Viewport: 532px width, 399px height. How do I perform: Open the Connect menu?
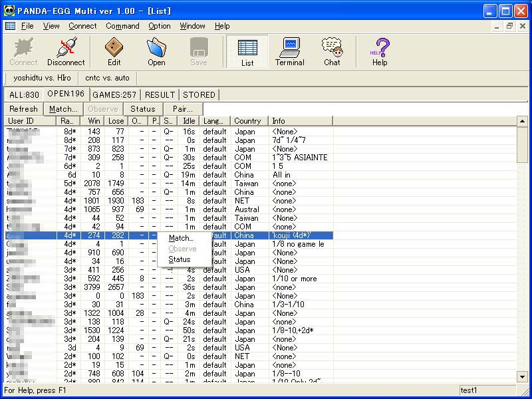(82, 26)
